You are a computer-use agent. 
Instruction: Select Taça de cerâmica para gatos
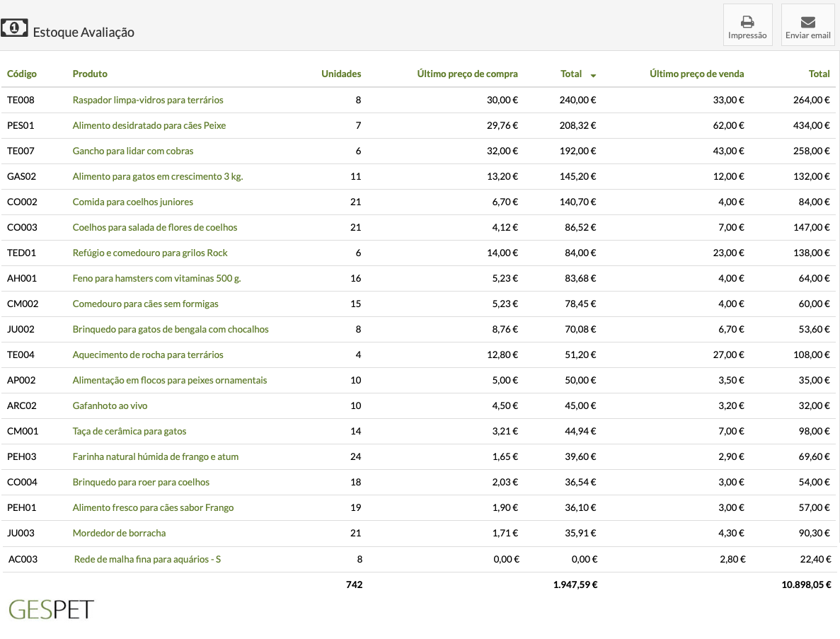[130, 431]
